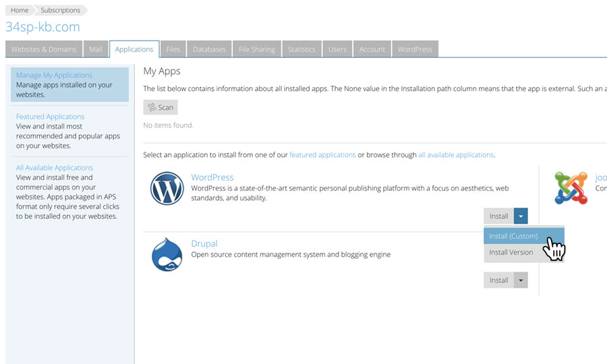Click the 34sp-kb.com domain heading

[x=42, y=27]
